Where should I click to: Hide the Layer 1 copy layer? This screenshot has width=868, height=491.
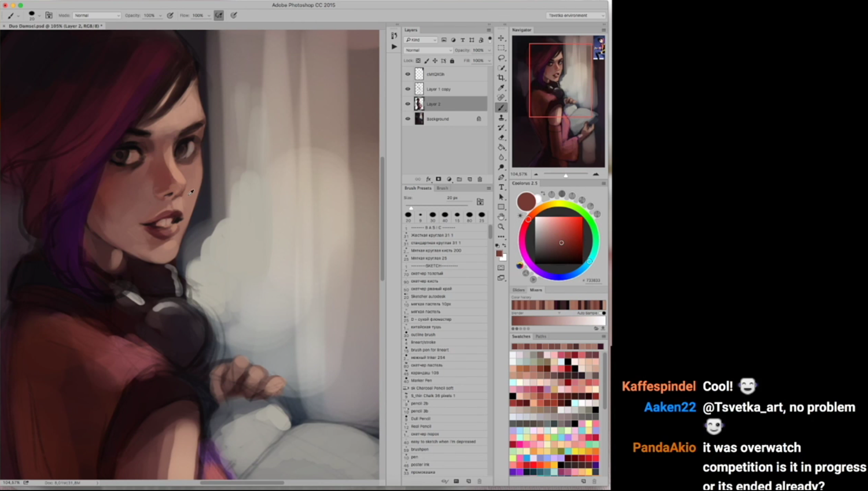click(407, 89)
